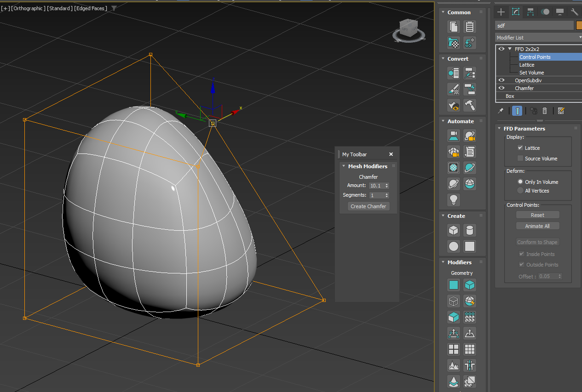This screenshot has height=392, width=582.
Task: Click the light bulb icon in Automate
Action: 454,199
